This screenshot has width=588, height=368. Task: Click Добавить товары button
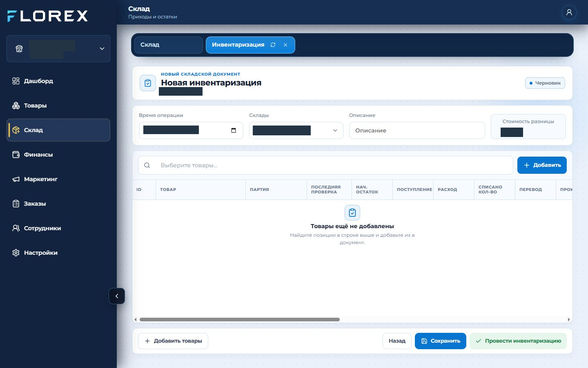[x=173, y=341]
